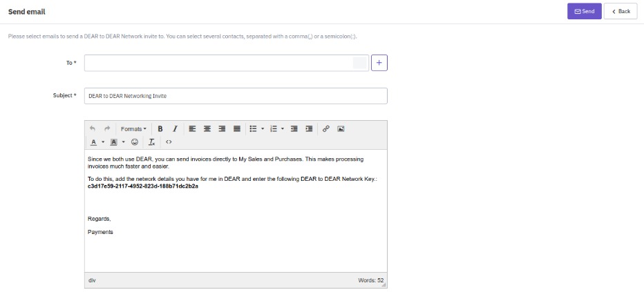The image size is (644, 292).
Task: Open the source code view
Action: click(169, 142)
